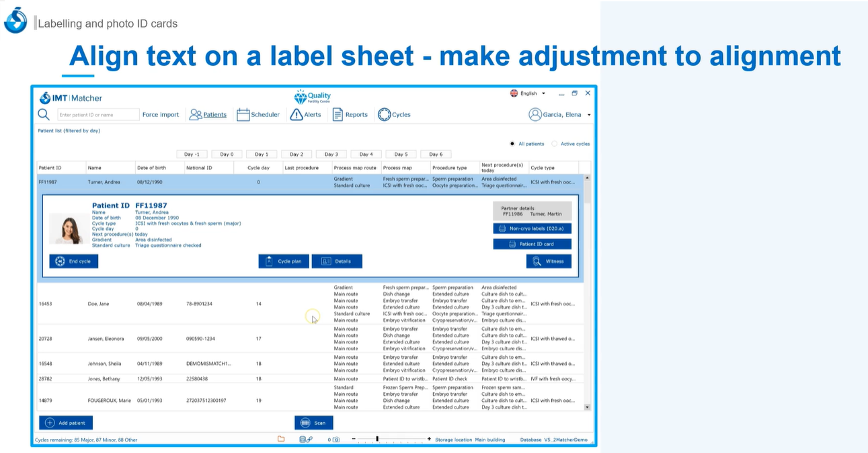
Task: Select the All patients radio button
Action: [x=512, y=144]
